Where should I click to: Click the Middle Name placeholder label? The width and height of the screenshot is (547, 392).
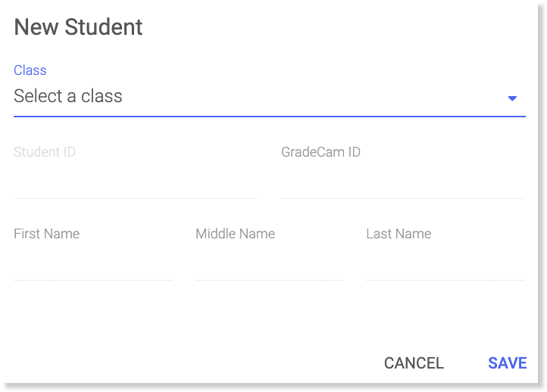pos(235,234)
